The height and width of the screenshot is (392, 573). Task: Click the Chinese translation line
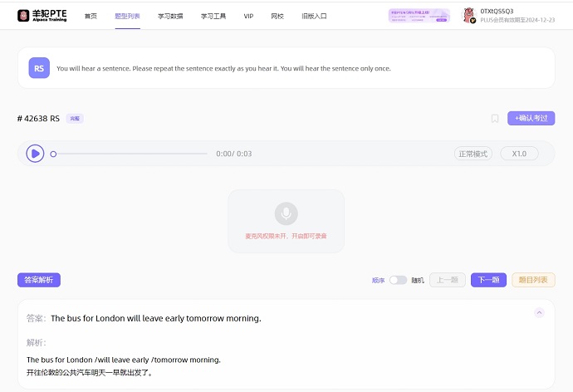pyautogui.click(x=90, y=373)
